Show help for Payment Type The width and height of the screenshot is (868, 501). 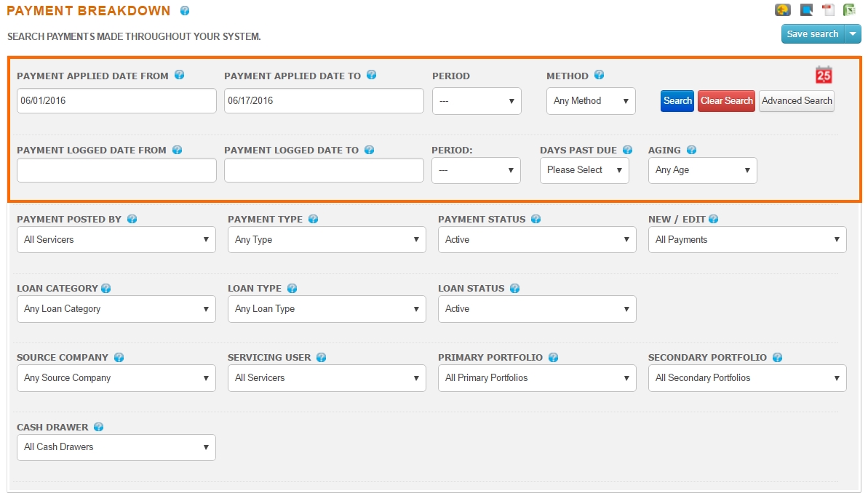(314, 219)
